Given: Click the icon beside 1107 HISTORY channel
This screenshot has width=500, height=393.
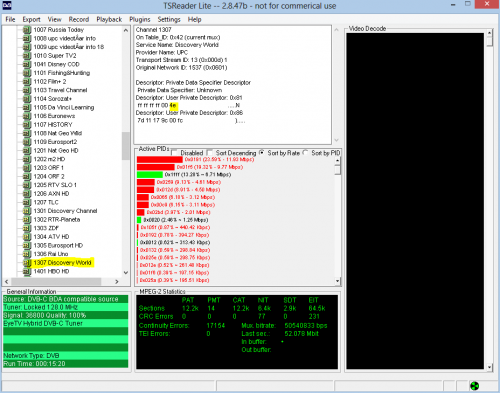Looking at the screenshot, I should 27,125.
